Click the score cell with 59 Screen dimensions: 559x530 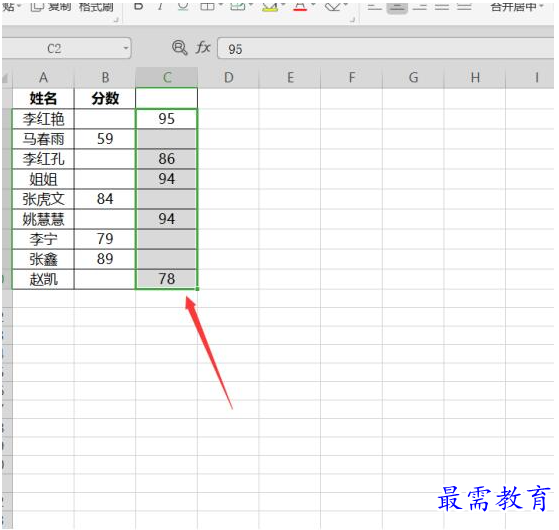[105, 139]
